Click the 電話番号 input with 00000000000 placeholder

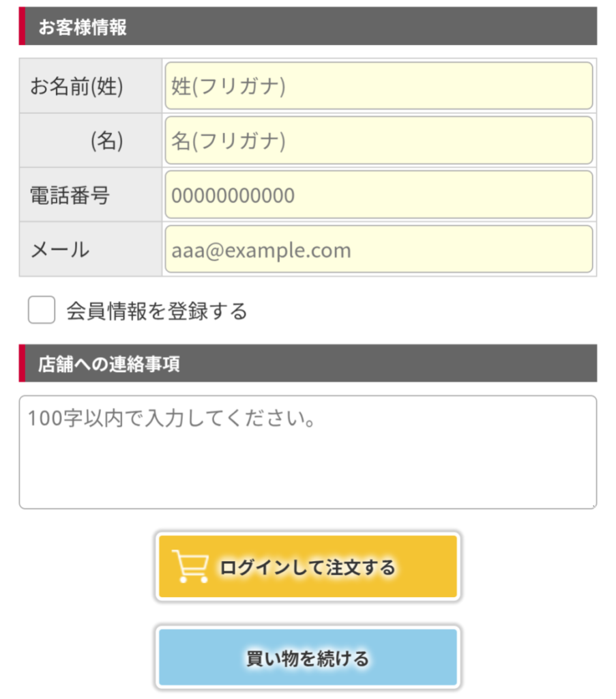click(x=379, y=195)
